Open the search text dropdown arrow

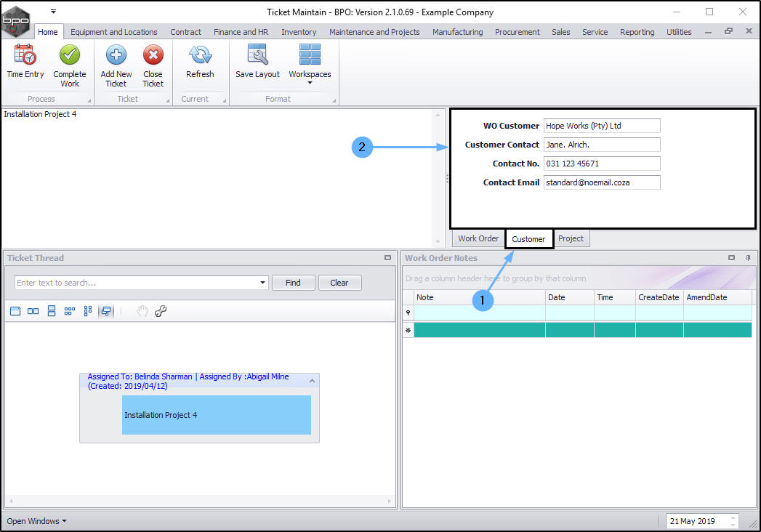click(x=262, y=283)
